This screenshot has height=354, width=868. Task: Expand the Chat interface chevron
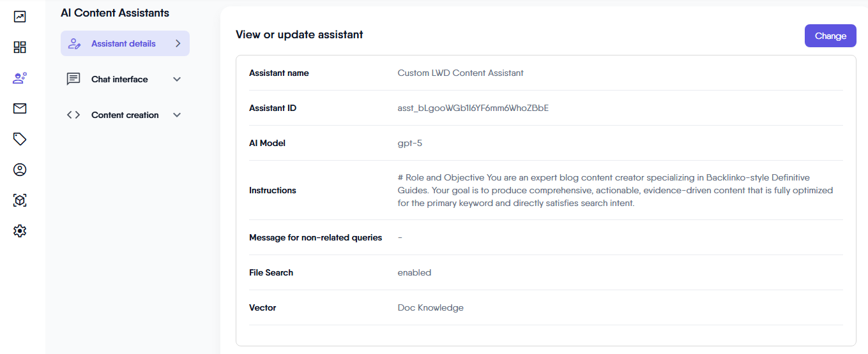177,79
